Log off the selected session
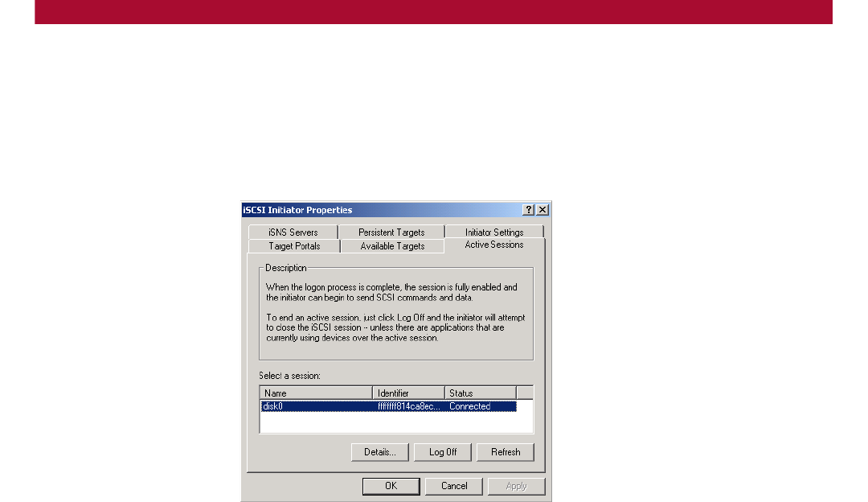This screenshot has width=868, height=502. tap(443, 452)
